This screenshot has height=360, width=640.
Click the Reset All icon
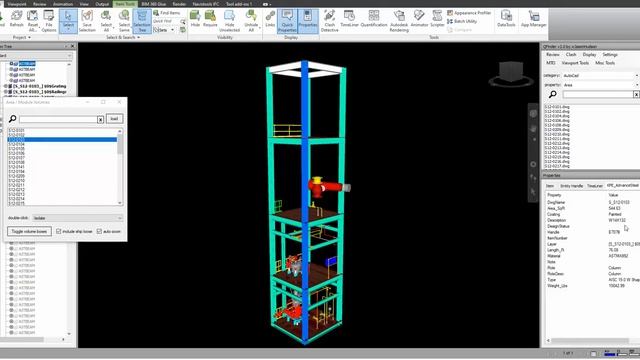(33, 21)
